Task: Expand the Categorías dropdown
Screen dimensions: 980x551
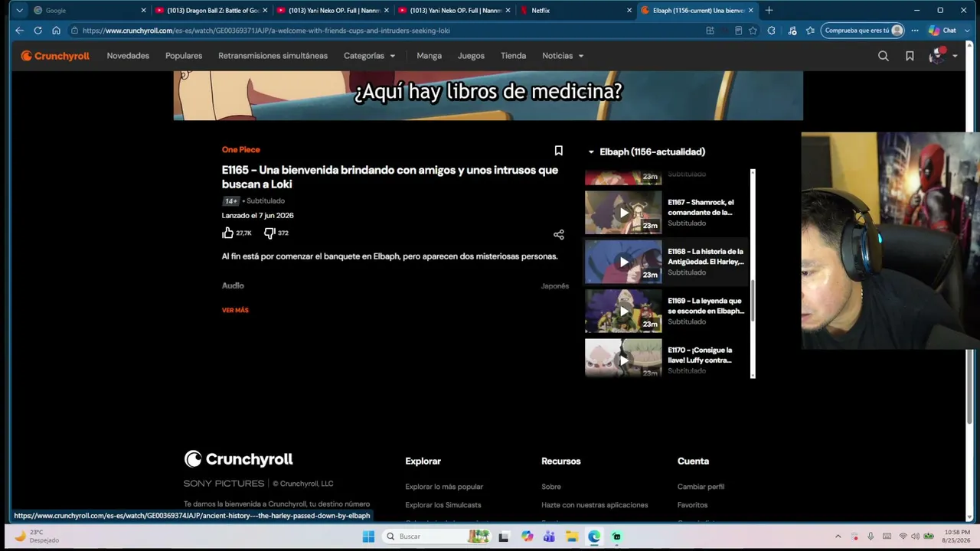Action: click(370, 56)
